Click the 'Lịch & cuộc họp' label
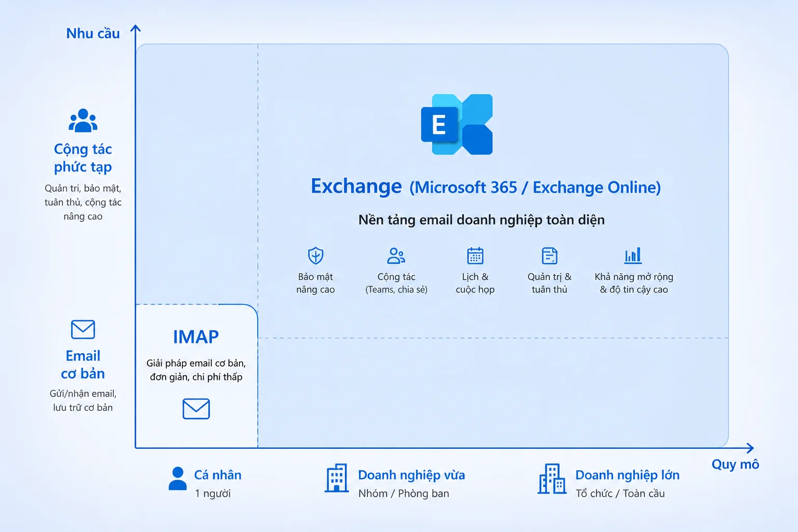 (x=475, y=283)
